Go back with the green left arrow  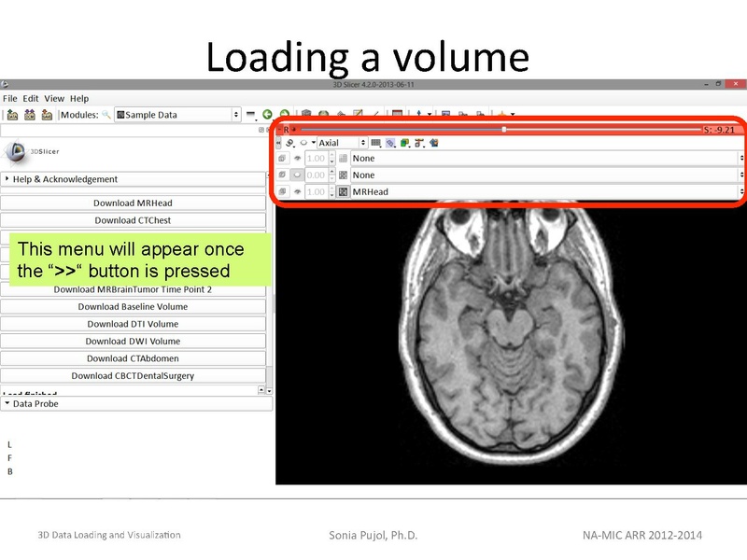(267, 114)
